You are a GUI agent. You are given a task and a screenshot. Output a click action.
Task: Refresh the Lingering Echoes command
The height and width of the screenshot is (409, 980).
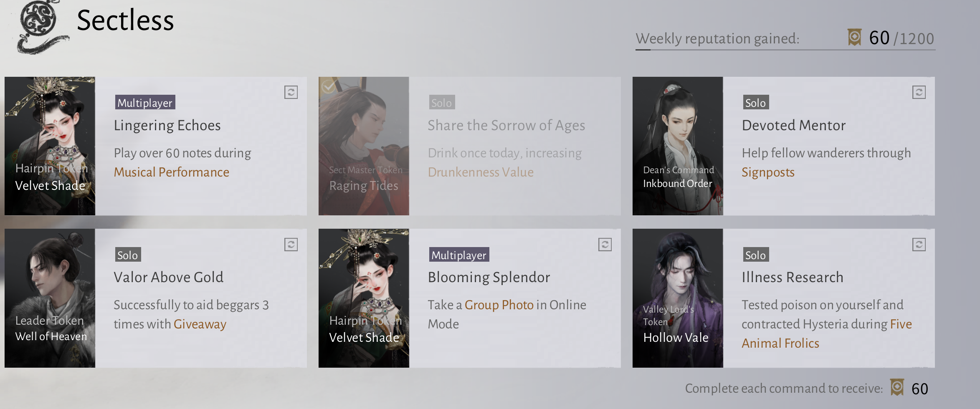click(291, 92)
